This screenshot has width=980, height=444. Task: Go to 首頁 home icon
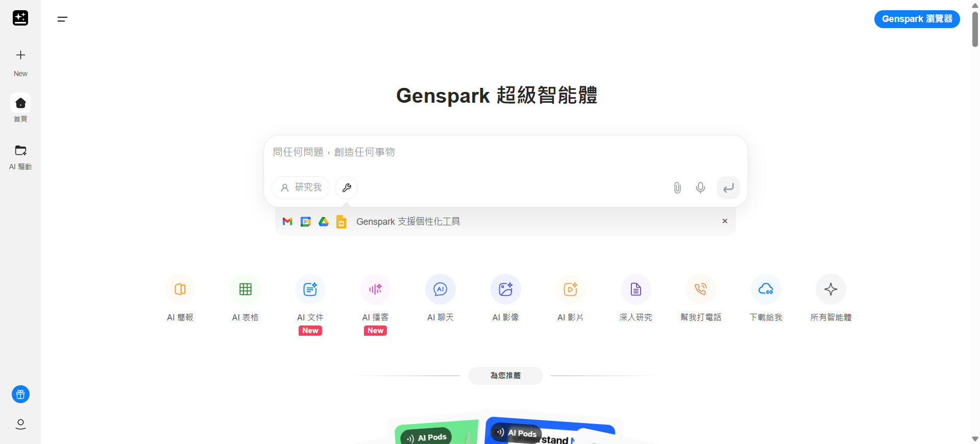[x=20, y=103]
